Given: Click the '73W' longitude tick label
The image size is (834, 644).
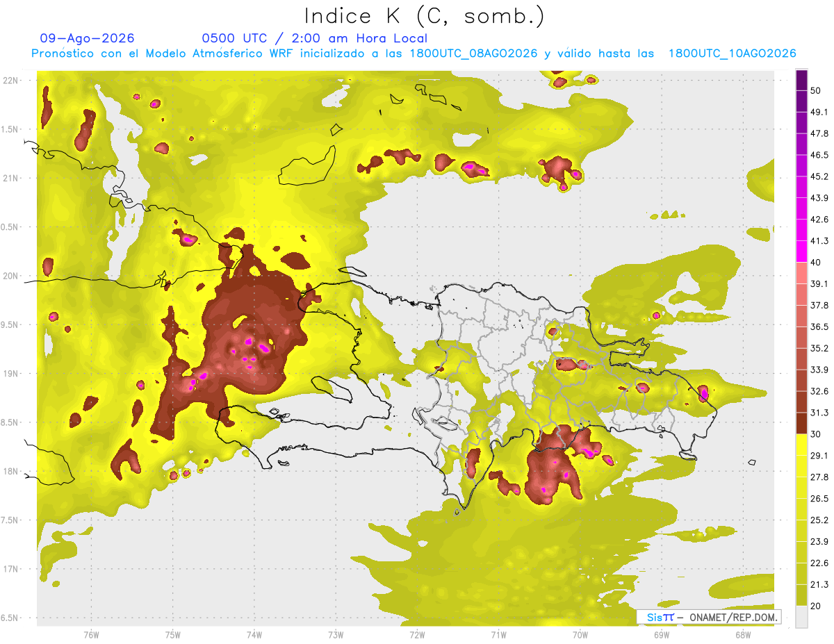Looking at the screenshot, I should pyautogui.click(x=336, y=634).
